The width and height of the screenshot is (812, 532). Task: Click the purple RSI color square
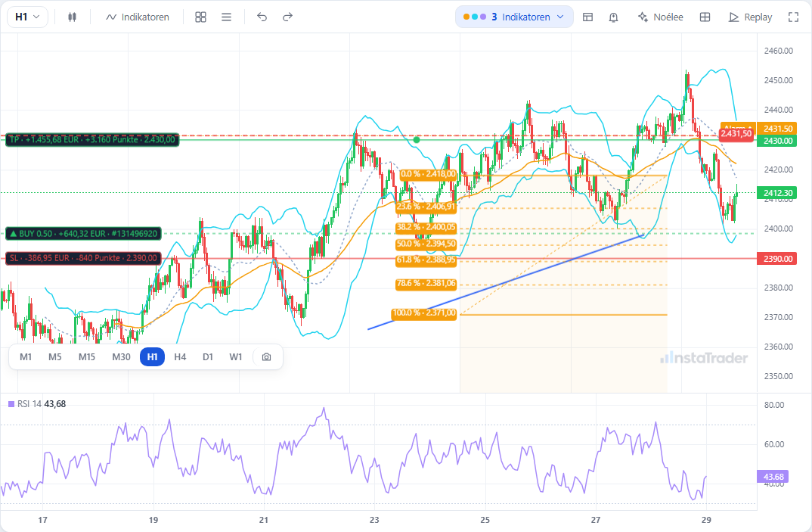click(x=11, y=404)
